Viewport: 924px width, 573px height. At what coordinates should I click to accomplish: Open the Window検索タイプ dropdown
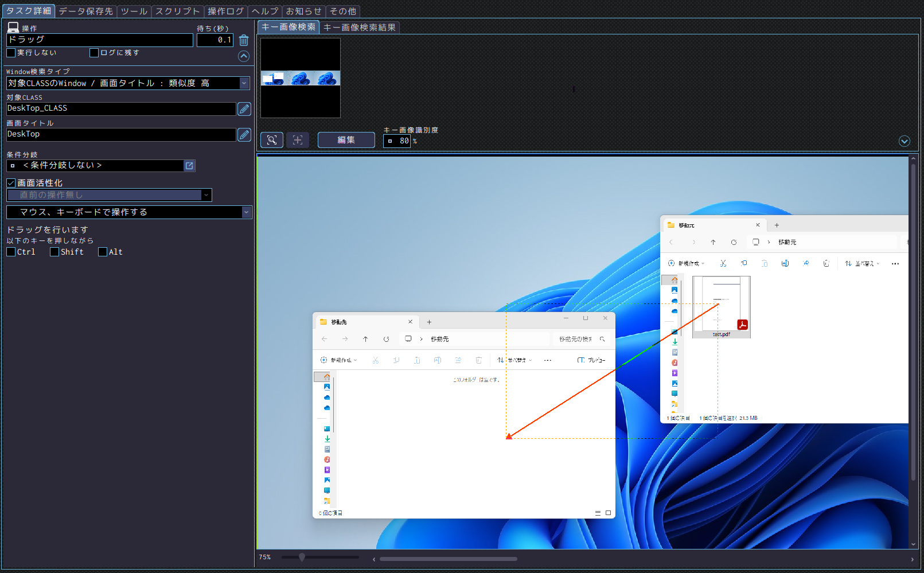pyautogui.click(x=244, y=83)
